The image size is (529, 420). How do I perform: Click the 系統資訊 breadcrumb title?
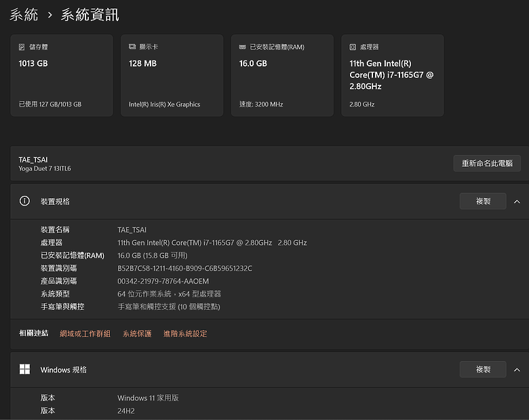[x=90, y=15]
